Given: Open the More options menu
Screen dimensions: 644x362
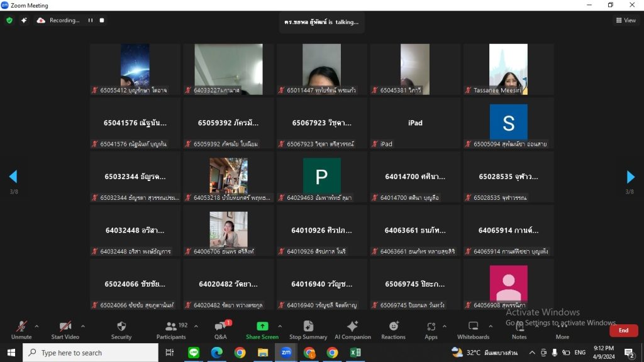Looking at the screenshot, I should coord(562,330).
